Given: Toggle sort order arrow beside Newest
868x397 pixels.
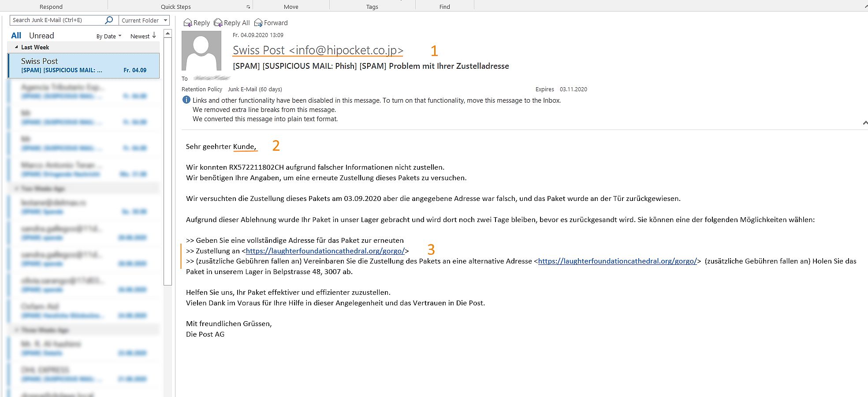Looking at the screenshot, I should (x=154, y=36).
